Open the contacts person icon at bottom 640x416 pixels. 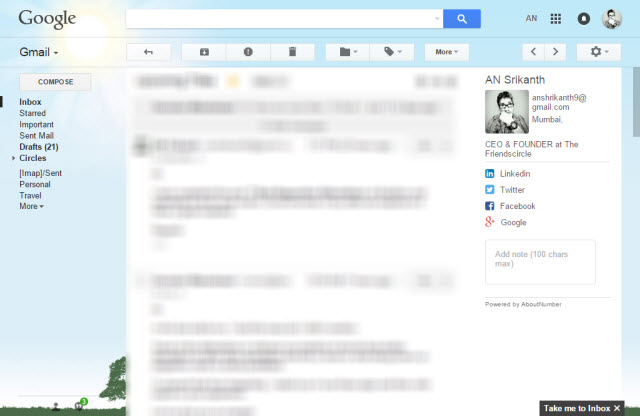click(56, 406)
